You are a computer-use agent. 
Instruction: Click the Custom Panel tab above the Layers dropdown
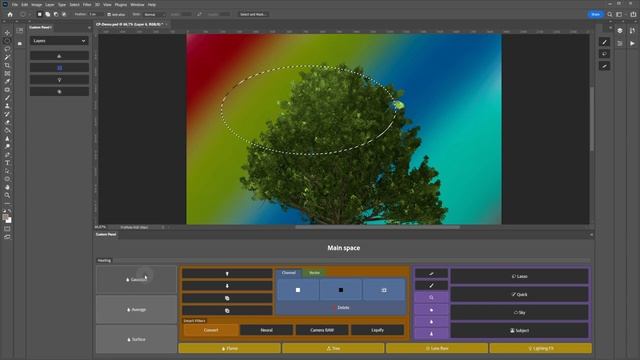point(40,27)
